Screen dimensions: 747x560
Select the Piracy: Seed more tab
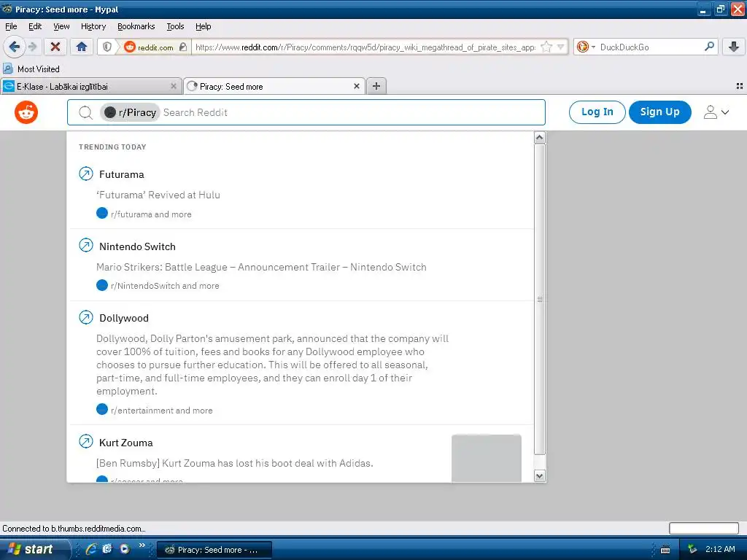274,86
